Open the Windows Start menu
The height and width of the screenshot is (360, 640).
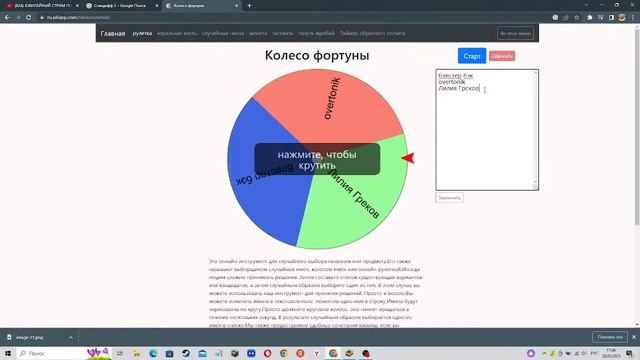coord(8,353)
